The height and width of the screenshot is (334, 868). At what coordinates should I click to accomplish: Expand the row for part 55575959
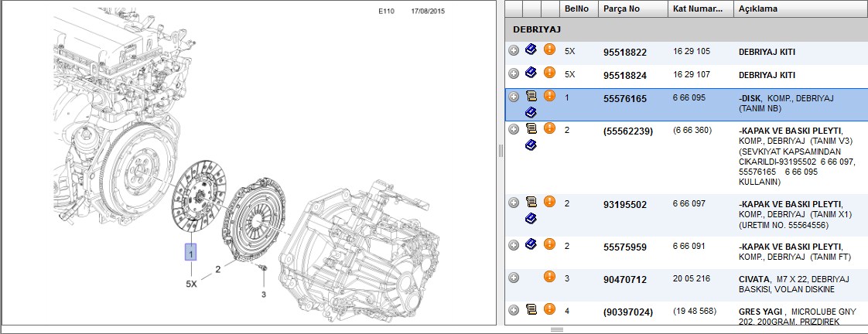click(514, 245)
